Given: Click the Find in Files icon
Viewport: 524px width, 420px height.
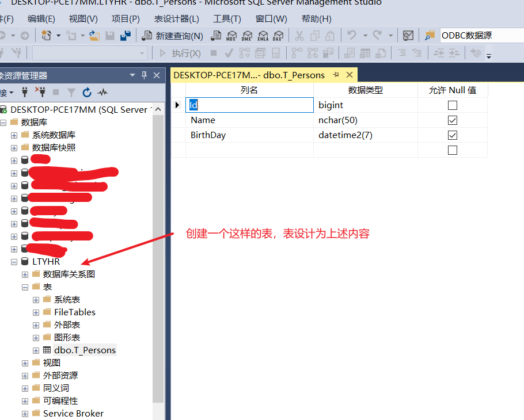Looking at the screenshot, I should 430,36.
